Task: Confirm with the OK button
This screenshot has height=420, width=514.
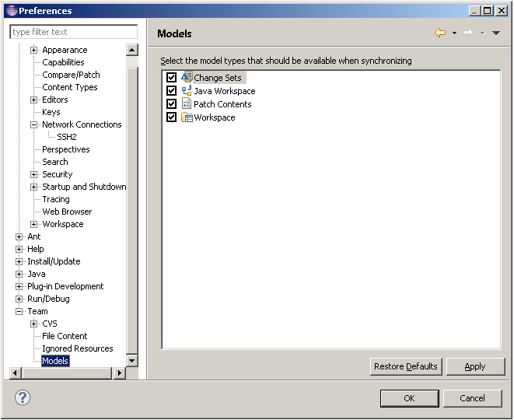Action: click(x=410, y=398)
